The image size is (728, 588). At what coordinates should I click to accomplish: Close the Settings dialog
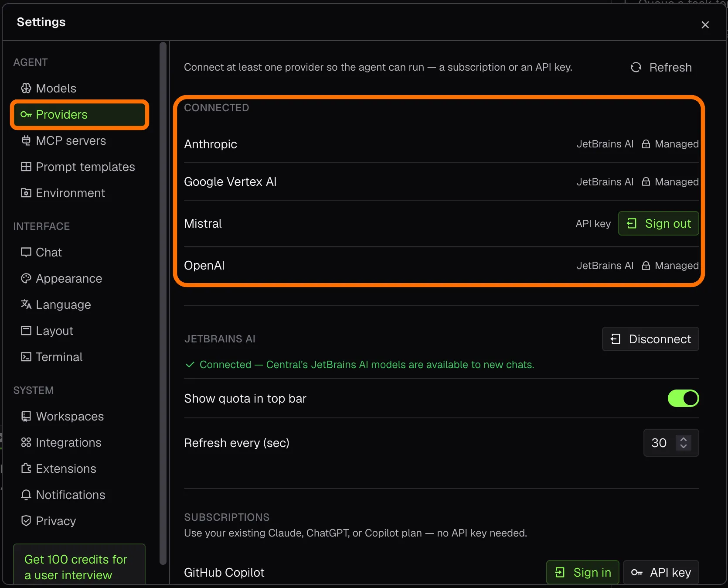click(705, 25)
